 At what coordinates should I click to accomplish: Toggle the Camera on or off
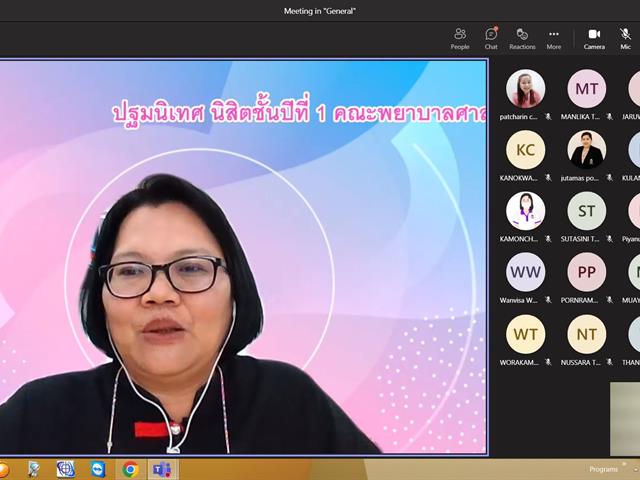594,39
